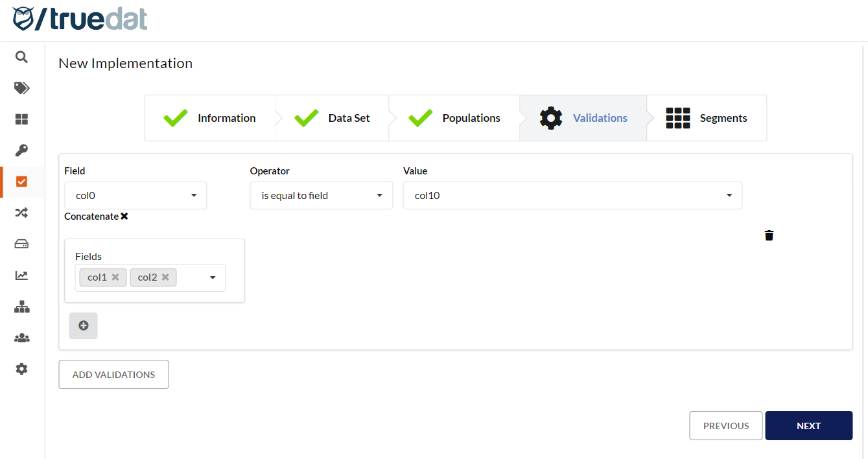This screenshot has width=868, height=459.
Task: Remove col2 tag from Fields
Action: coord(165,277)
